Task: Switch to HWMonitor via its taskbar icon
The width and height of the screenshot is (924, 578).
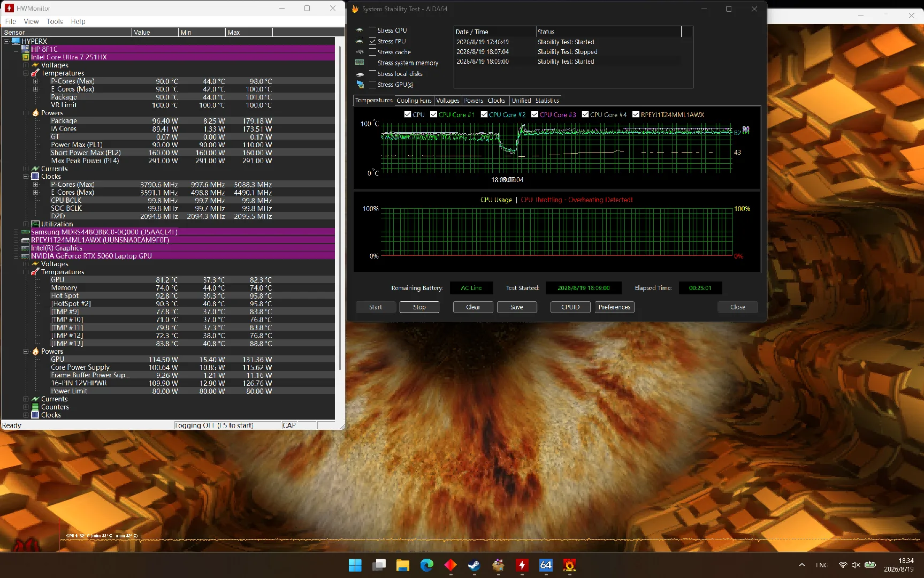Action: [x=522, y=565]
